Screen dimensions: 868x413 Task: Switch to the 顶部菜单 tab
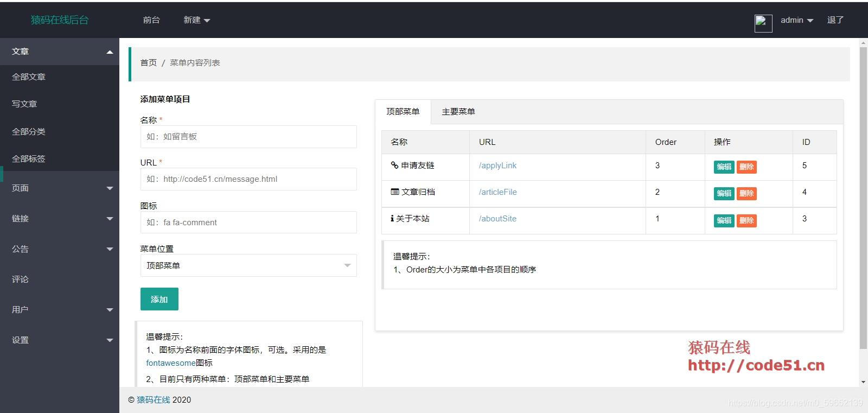coord(403,111)
